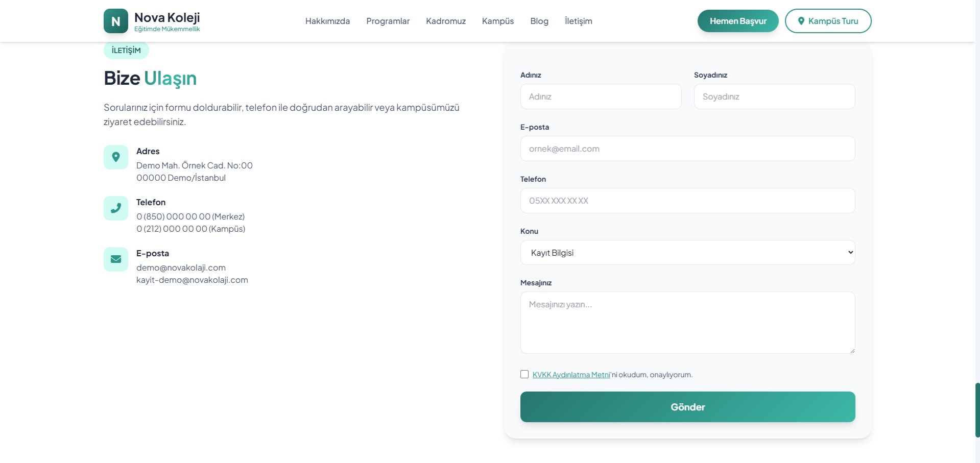
Task: Open the Konu dropdown
Action: click(x=687, y=253)
